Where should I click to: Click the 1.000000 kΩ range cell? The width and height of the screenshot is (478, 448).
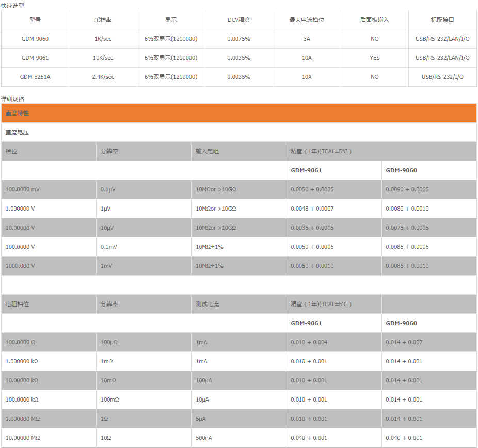pos(49,361)
